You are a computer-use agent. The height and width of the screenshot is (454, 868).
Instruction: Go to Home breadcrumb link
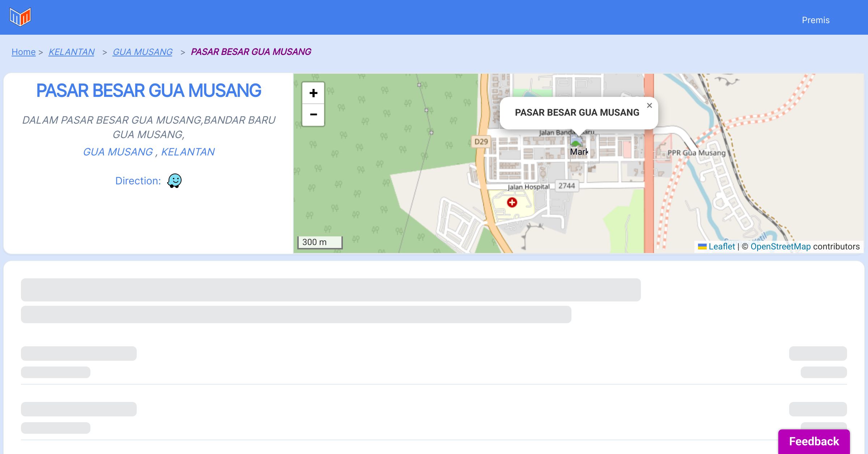[x=24, y=52]
